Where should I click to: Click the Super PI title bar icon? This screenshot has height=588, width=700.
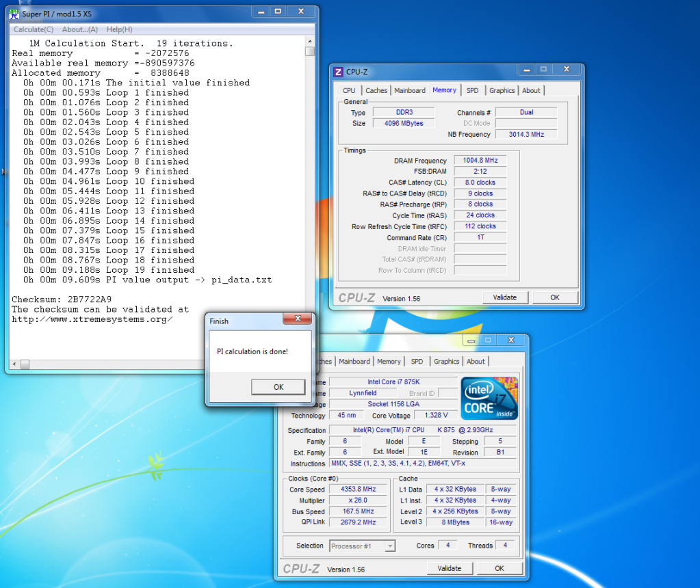(x=14, y=13)
